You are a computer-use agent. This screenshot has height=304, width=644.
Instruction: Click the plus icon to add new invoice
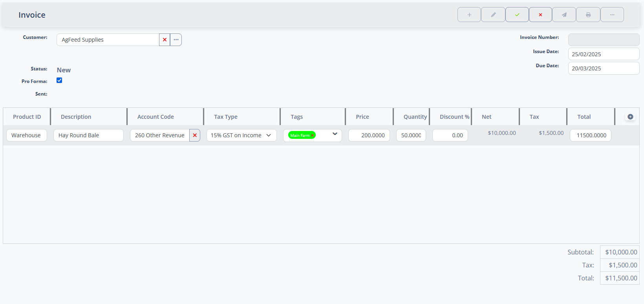[x=469, y=15]
